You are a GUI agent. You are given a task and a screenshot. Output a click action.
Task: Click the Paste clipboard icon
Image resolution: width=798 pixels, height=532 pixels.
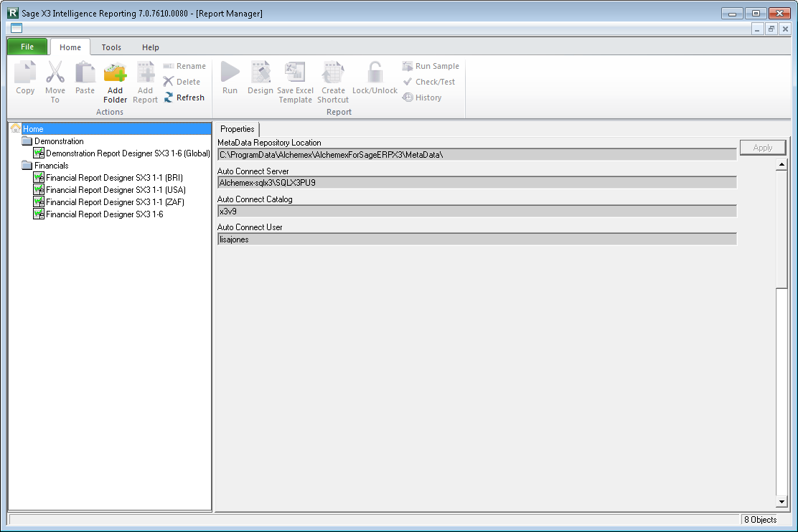point(85,72)
